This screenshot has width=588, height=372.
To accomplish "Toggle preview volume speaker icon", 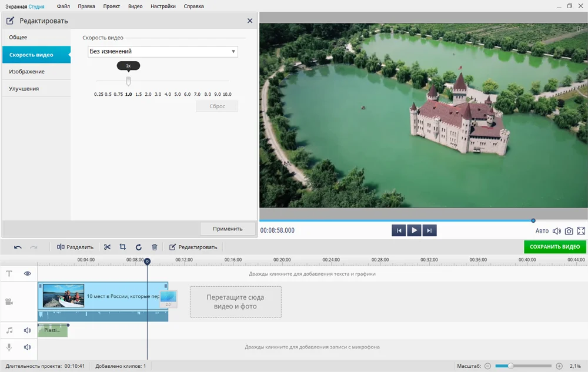I will click(557, 231).
